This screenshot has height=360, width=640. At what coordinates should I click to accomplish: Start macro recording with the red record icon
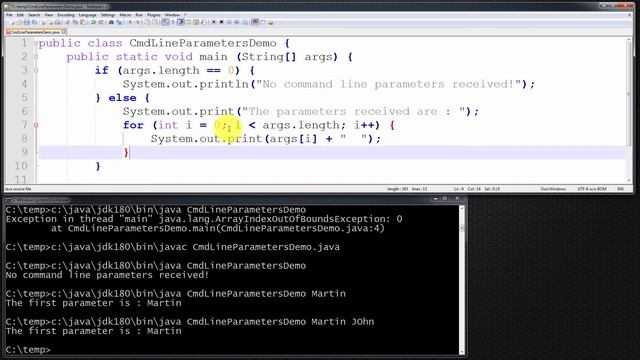tap(213, 22)
